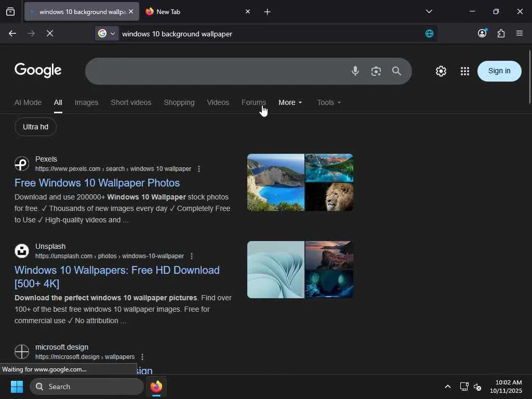
Task: Click the forward navigation arrow
Action: point(31,33)
